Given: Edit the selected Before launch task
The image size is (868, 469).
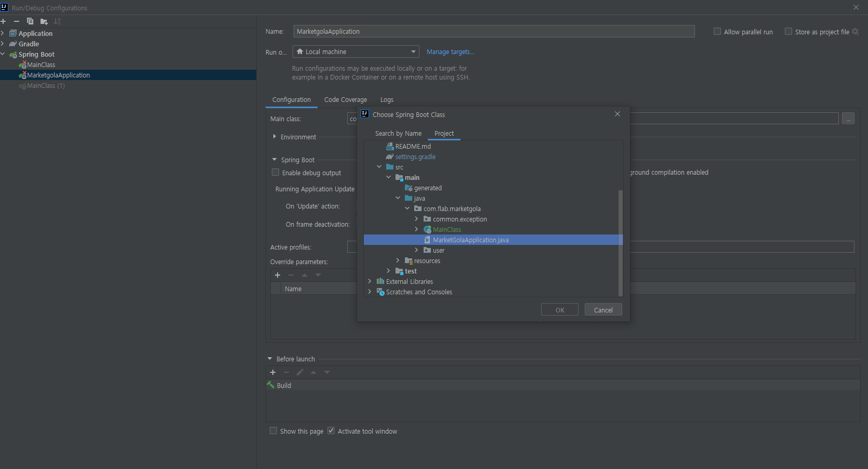Looking at the screenshot, I should click(x=300, y=372).
